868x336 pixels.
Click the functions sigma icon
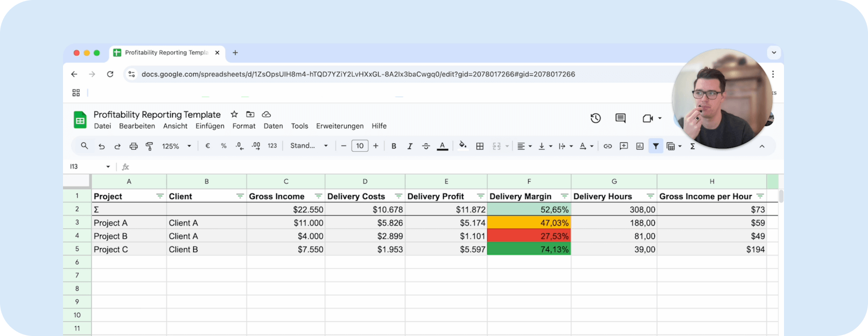[693, 146]
